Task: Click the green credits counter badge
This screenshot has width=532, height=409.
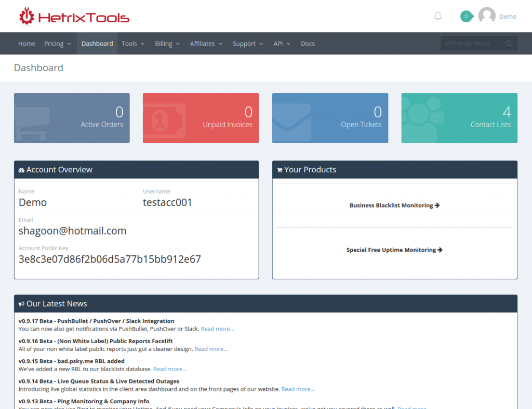Action: click(466, 16)
